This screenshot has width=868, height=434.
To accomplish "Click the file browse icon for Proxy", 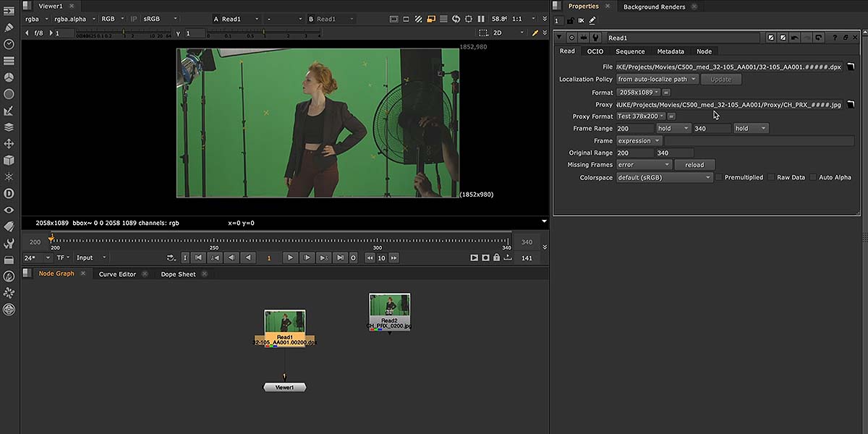I will click(x=851, y=105).
